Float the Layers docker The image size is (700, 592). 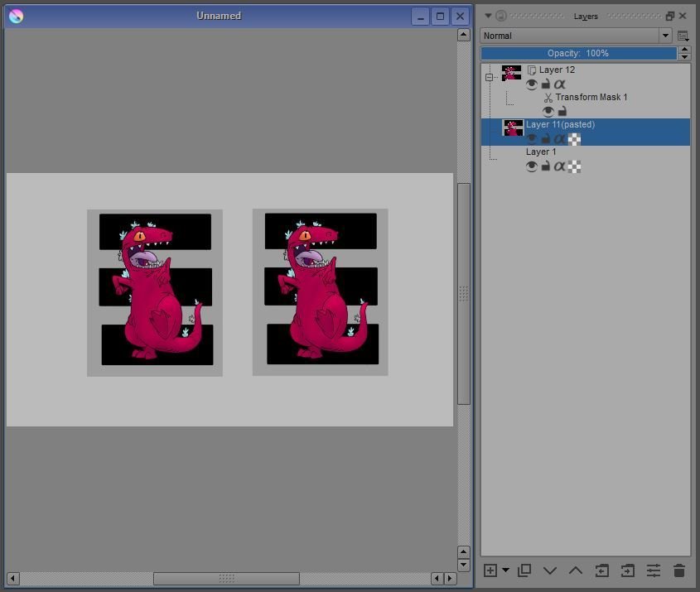click(x=669, y=16)
